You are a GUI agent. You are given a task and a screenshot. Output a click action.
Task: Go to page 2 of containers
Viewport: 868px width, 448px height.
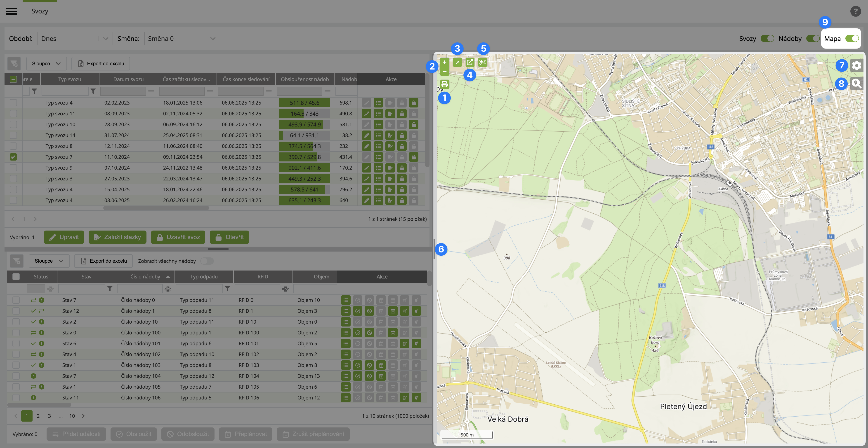point(38,416)
